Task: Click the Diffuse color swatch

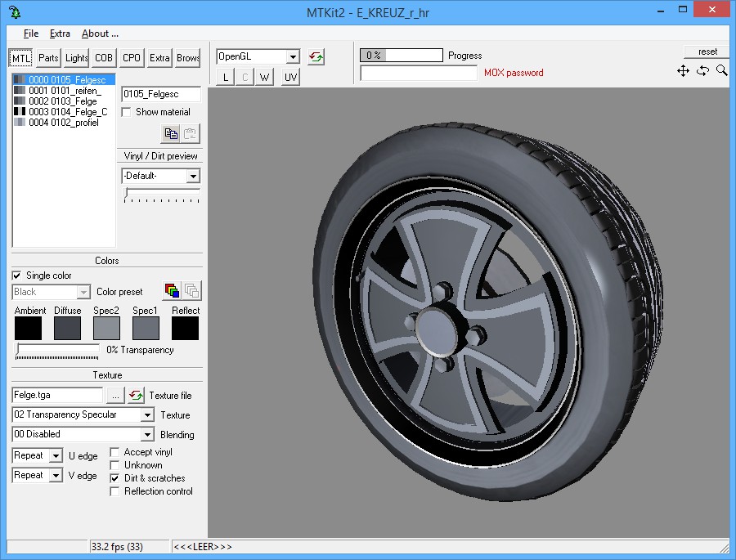Action: (x=67, y=329)
